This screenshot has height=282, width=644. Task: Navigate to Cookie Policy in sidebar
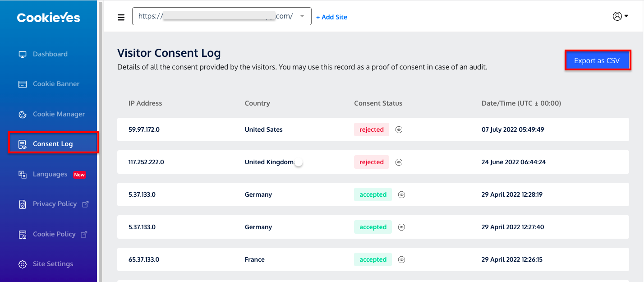(x=54, y=234)
